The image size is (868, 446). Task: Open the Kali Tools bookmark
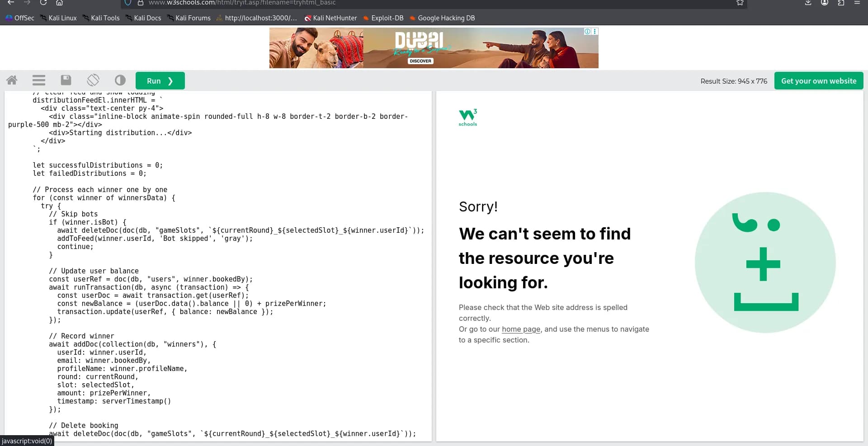(101, 18)
